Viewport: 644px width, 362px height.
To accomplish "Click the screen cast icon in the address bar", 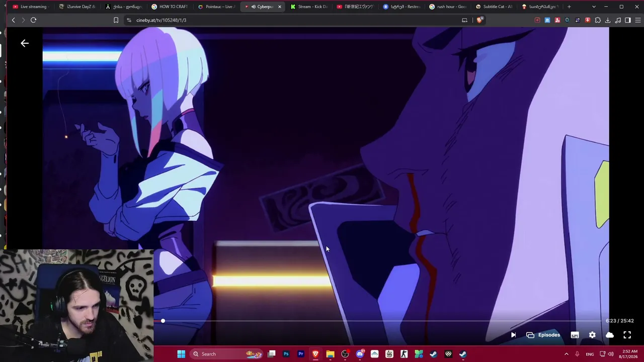I will (464, 20).
